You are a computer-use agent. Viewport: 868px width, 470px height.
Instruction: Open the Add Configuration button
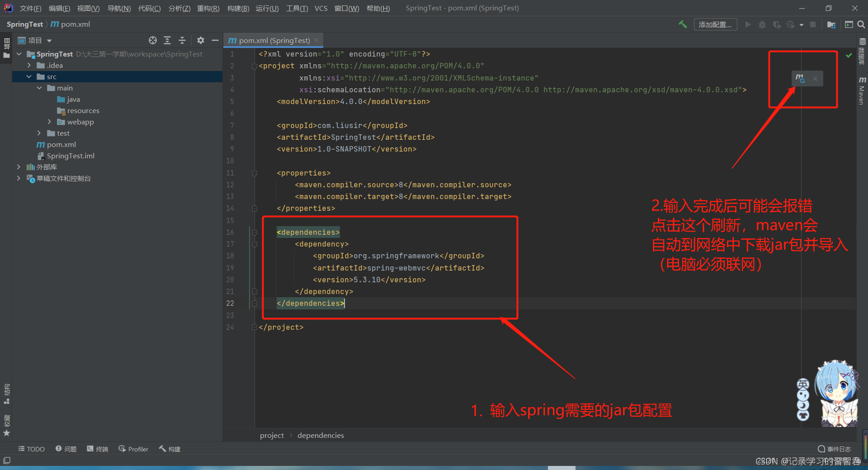coord(715,24)
